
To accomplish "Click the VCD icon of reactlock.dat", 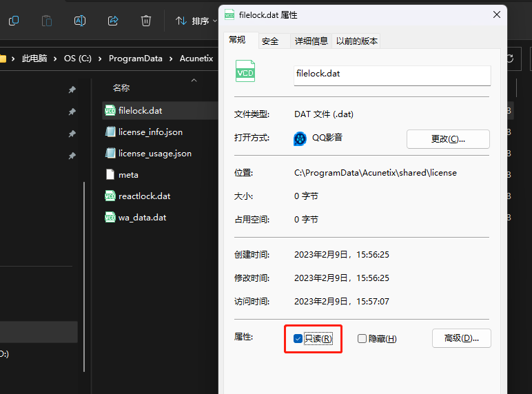I will [x=110, y=196].
